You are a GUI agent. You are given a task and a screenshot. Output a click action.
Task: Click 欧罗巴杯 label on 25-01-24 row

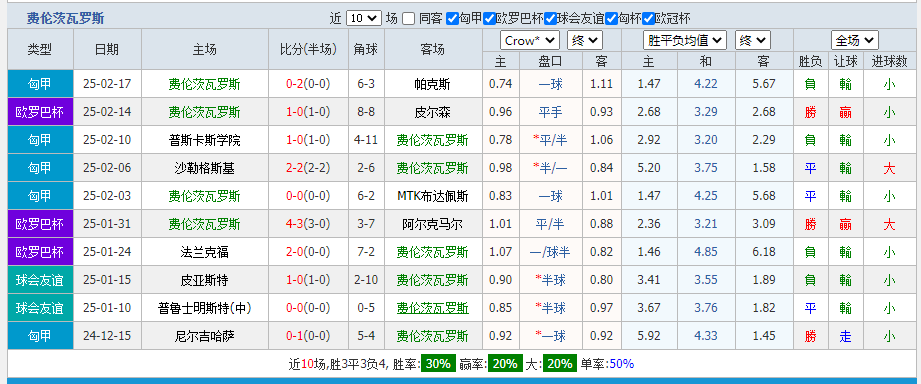click(x=41, y=252)
